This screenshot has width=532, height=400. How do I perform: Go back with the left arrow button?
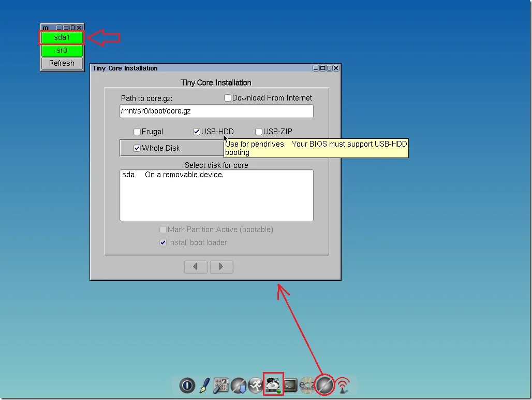[196, 266]
